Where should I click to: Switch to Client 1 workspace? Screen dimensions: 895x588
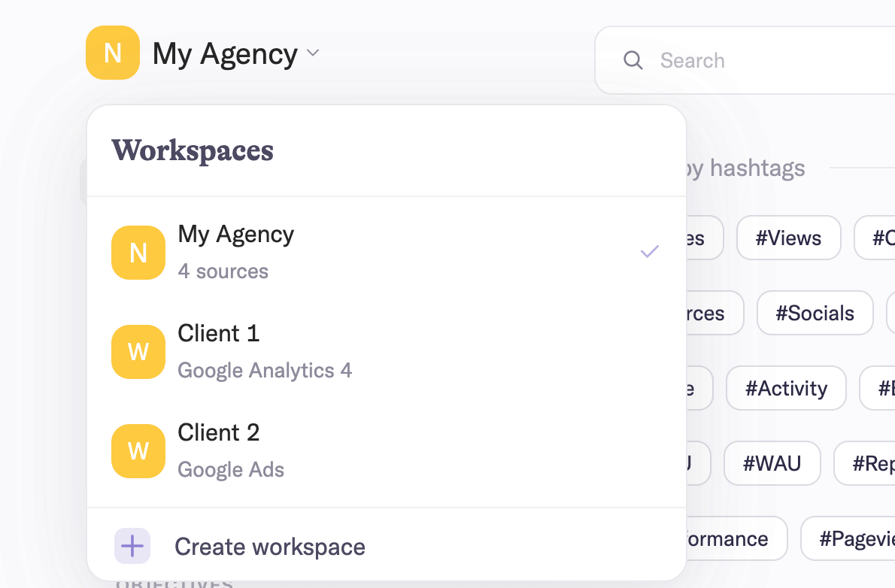tap(387, 351)
